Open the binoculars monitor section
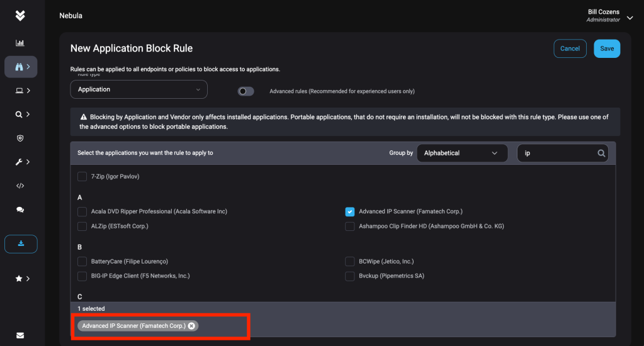The height and width of the screenshot is (346, 644). tap(19, 67)
